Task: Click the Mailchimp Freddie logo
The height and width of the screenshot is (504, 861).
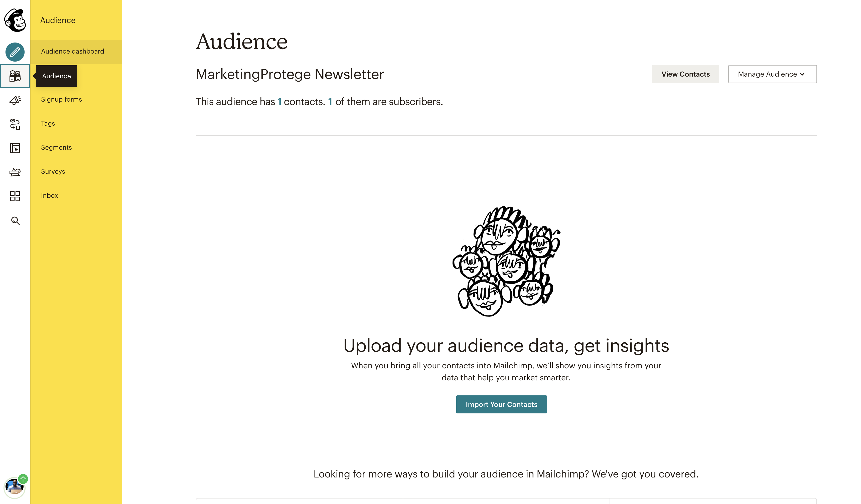Action: (x=15, y=20)
